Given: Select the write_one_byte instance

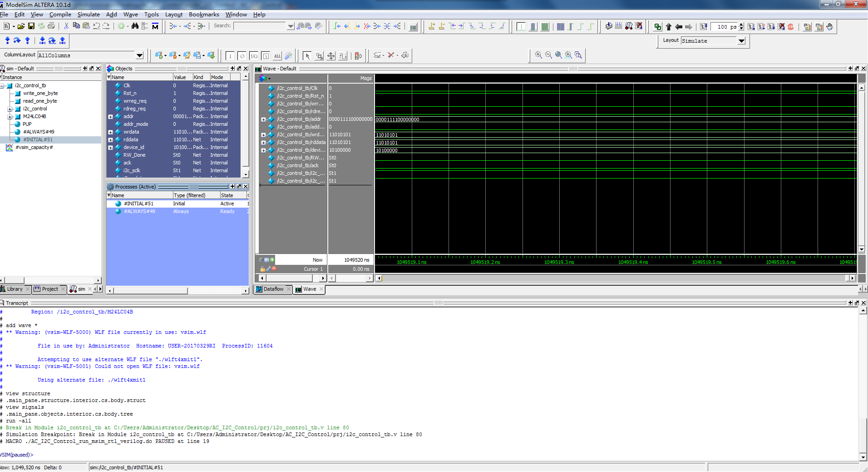Looking at the screenshot, I should click(40, 94).
